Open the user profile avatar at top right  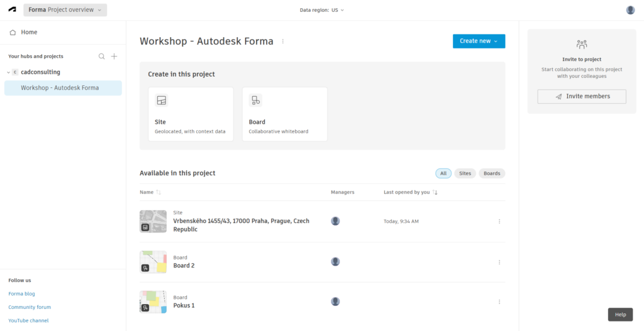coord(630,10)
